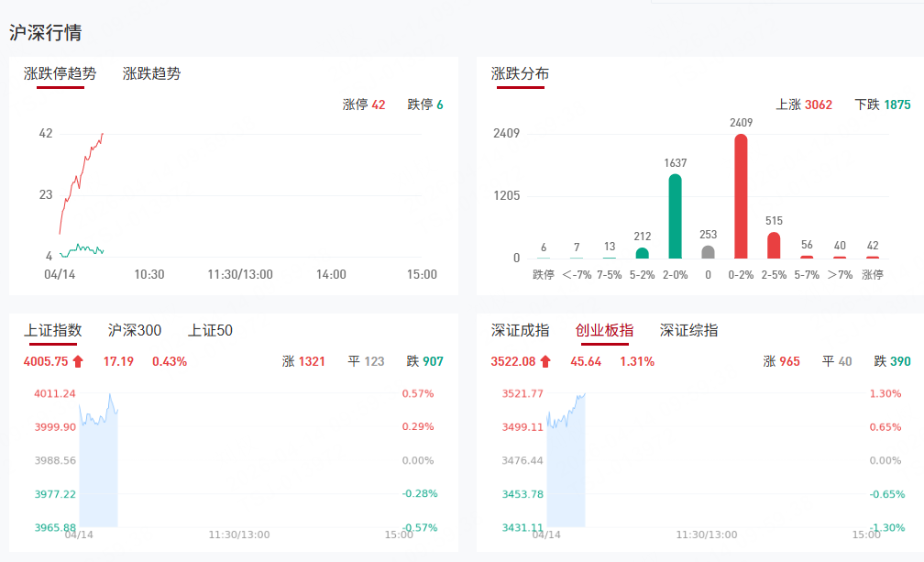The image size is (924, 562).
Task: Open the 上证指数 index tab
Action: coord(52,330)
